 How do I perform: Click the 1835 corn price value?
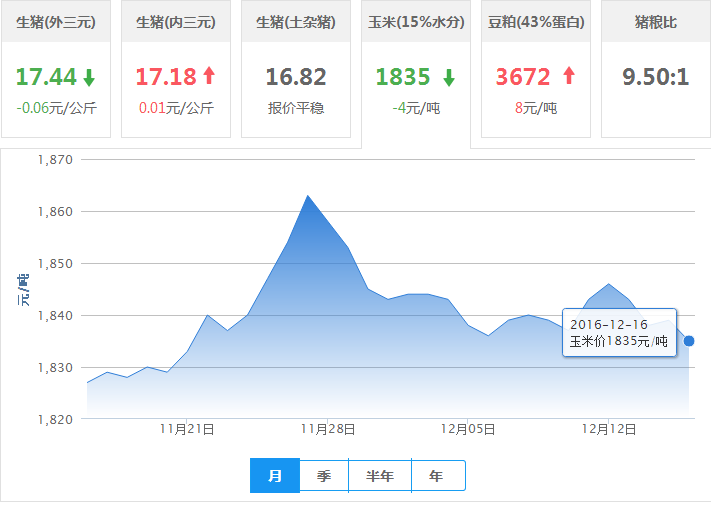(403, 77)
